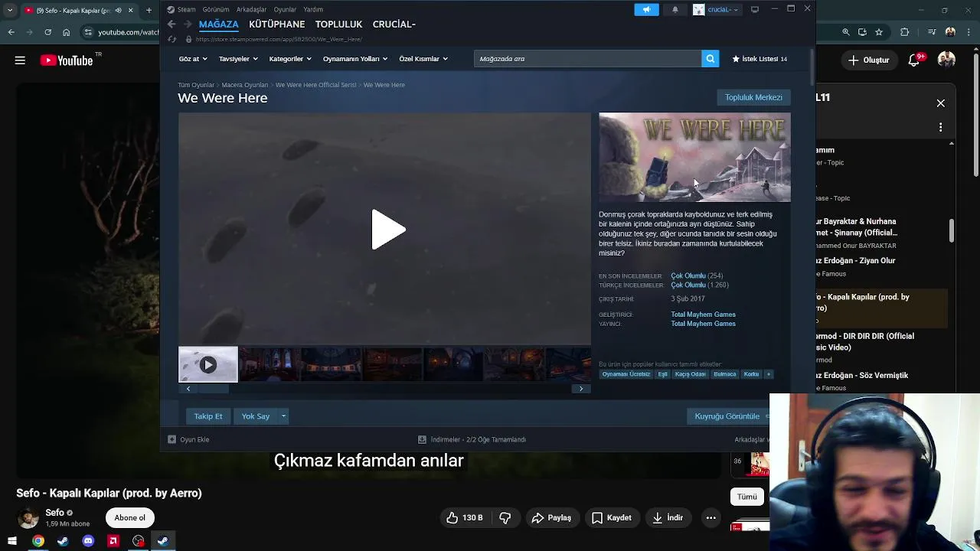Click the Steam store search magnifier button
Image resolution: width=980 pixels, height=551 pixels.
point(710,59)
